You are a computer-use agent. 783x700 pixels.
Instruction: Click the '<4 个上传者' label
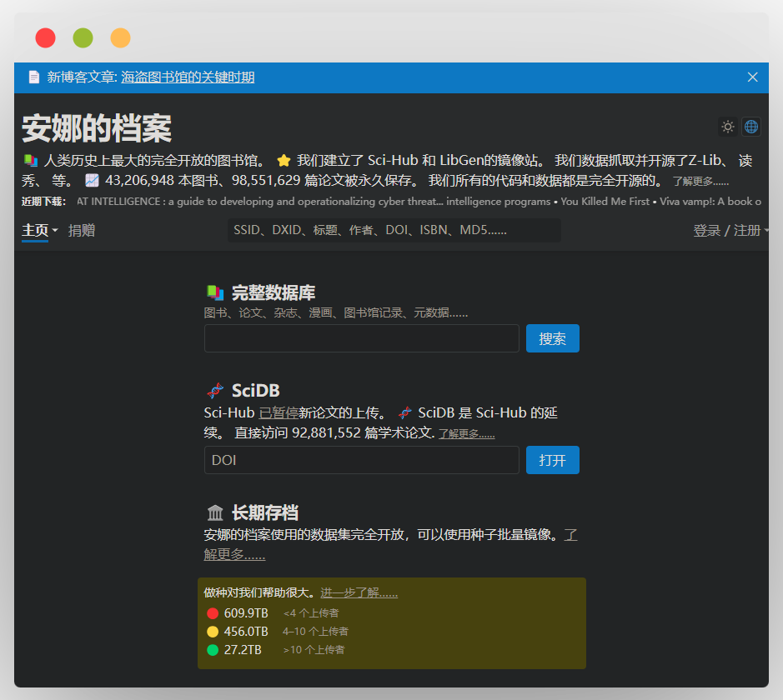[311, 613]
